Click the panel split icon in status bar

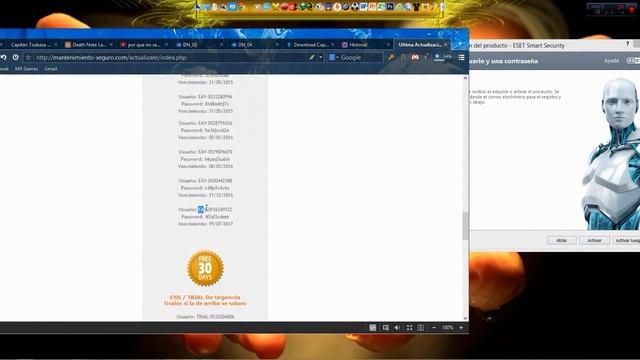[x=421, y=327]
